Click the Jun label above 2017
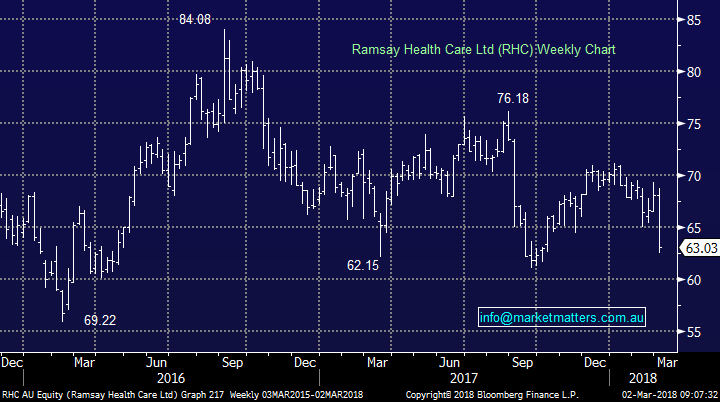Image resolution: width=720 pixels, height=402 pixels. coord(449,362)
